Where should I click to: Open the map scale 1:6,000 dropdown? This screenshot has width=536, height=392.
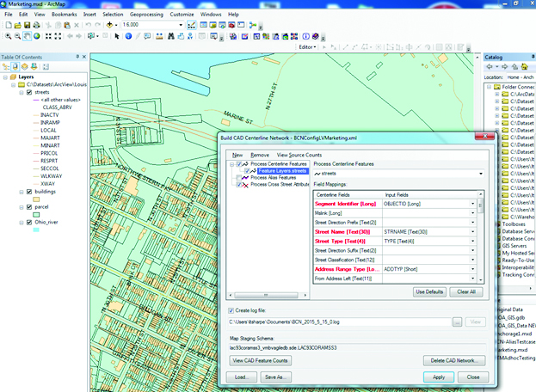coord(181,25)
